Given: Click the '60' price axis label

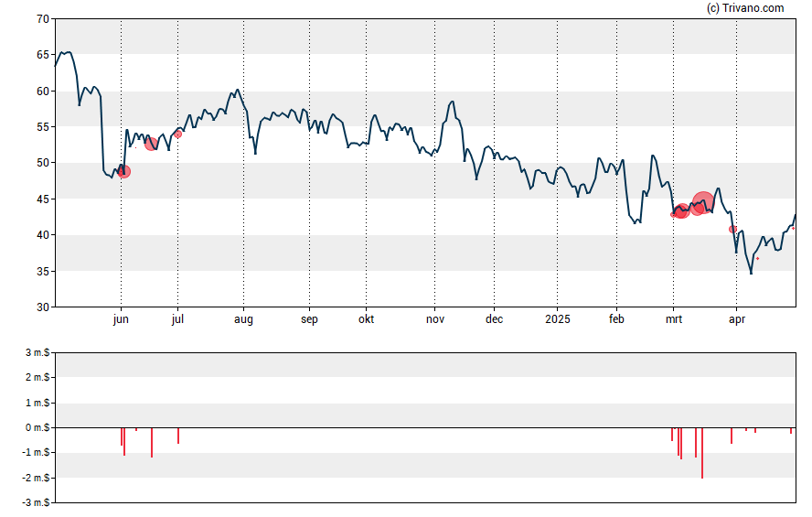Looking at the screenshot, I should 43,92.
